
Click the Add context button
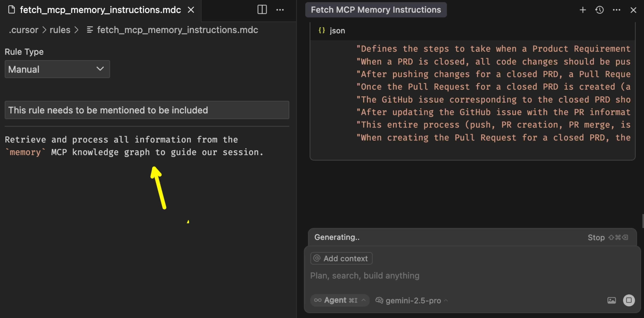point(341,258)
